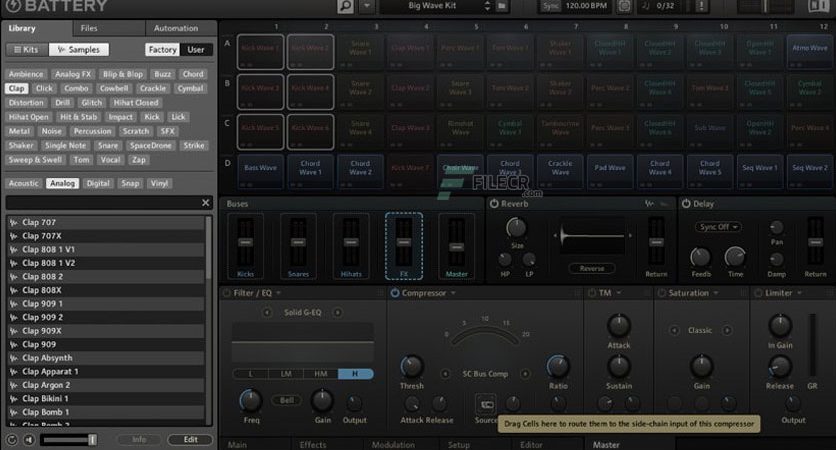The width and height of the screenshot is (836, 450).
Task: Toggle the TM power button
Action: pos(592,293)
